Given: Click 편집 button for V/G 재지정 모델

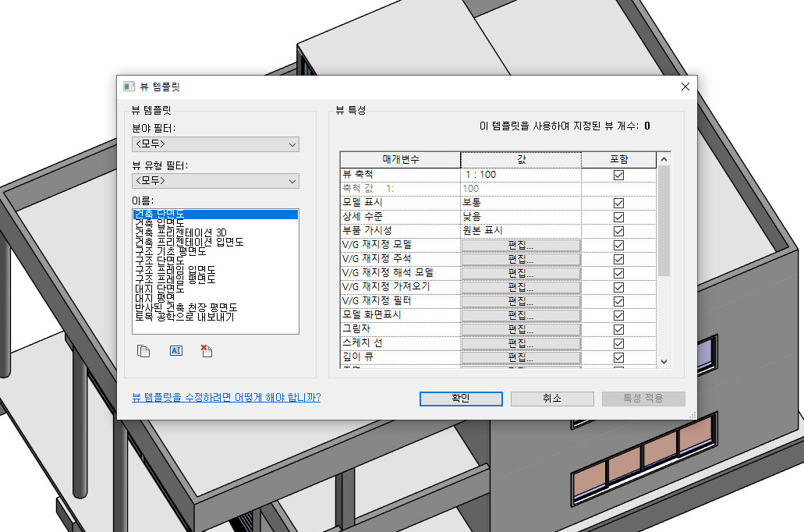Looking at the screenshot, I should pos(521,245).
